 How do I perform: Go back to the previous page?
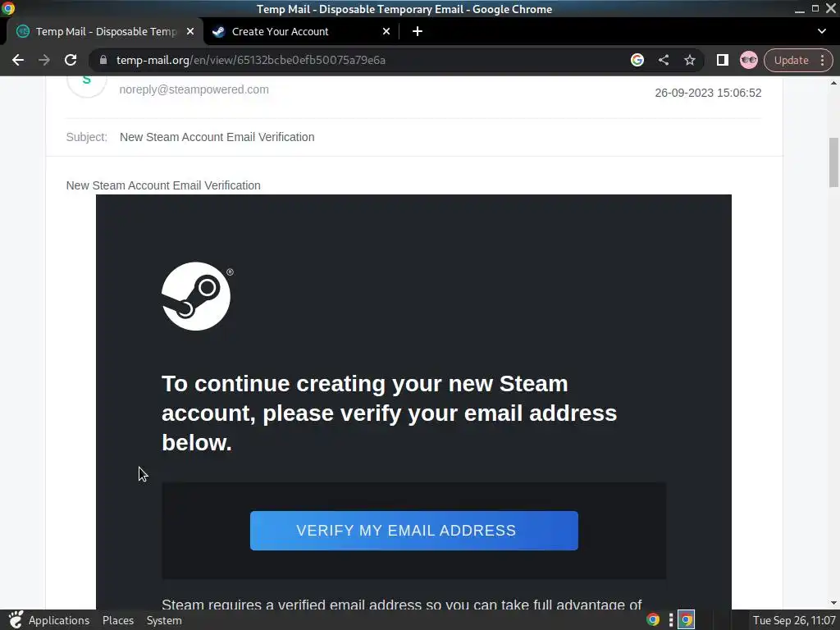point(18,60)
